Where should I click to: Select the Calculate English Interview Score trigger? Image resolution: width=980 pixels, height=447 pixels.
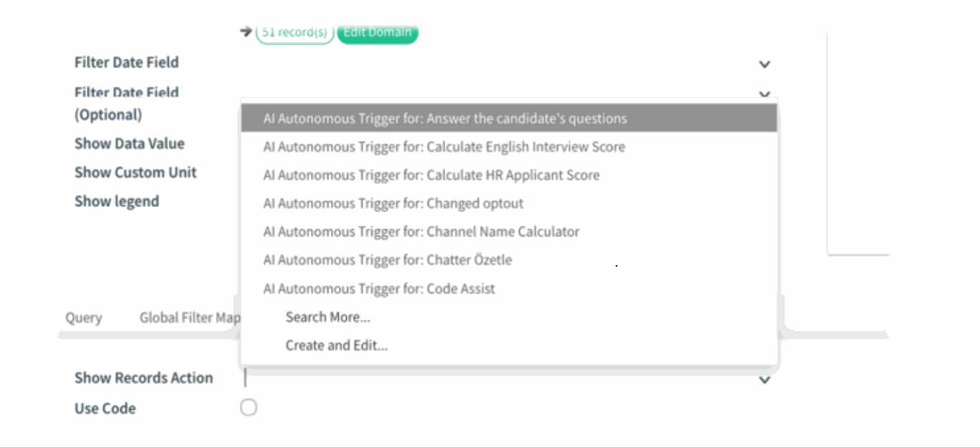click(444, 147)
